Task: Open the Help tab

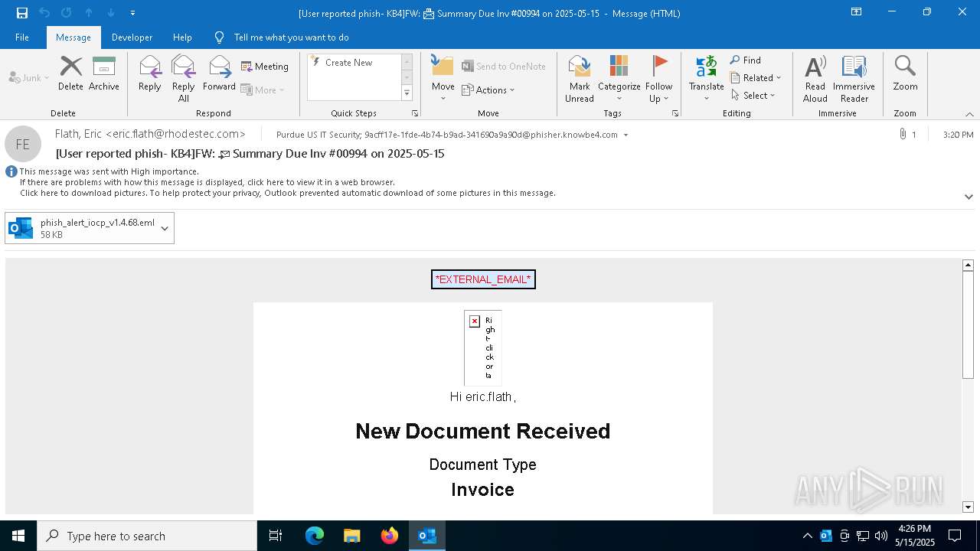Action: [182, 37]
